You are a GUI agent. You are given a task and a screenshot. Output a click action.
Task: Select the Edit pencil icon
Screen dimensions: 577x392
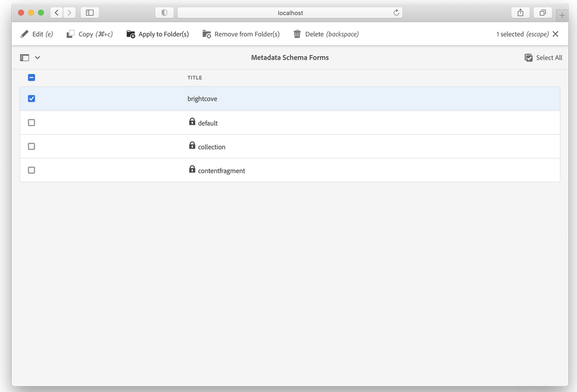tap(24, 34)
